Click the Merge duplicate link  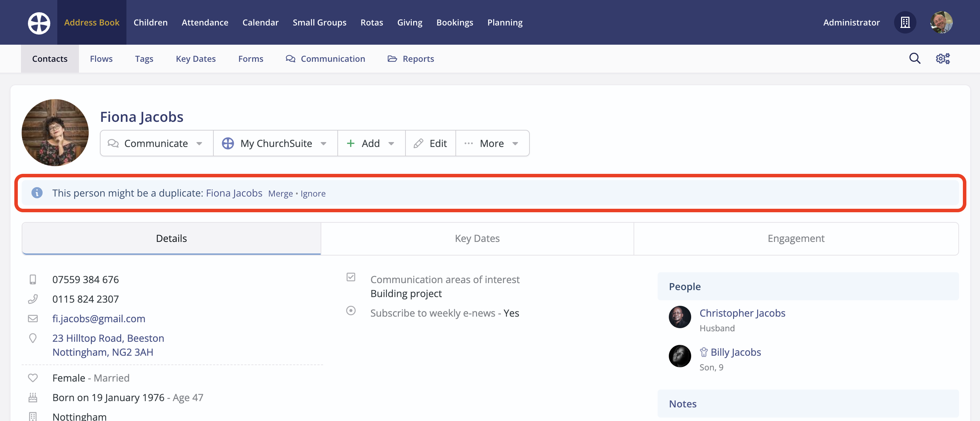(x=280, y=194)
